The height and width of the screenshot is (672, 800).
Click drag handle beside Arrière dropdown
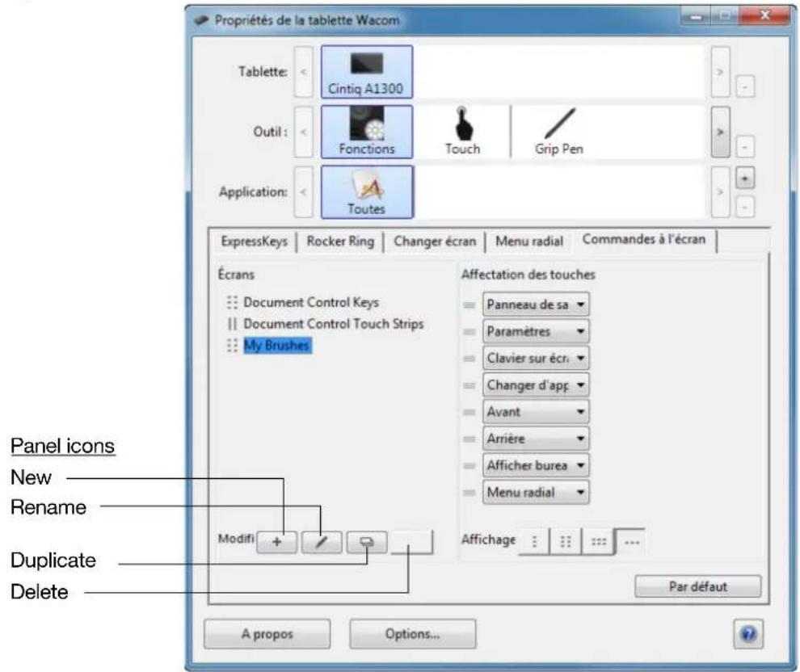coord(469,439)
